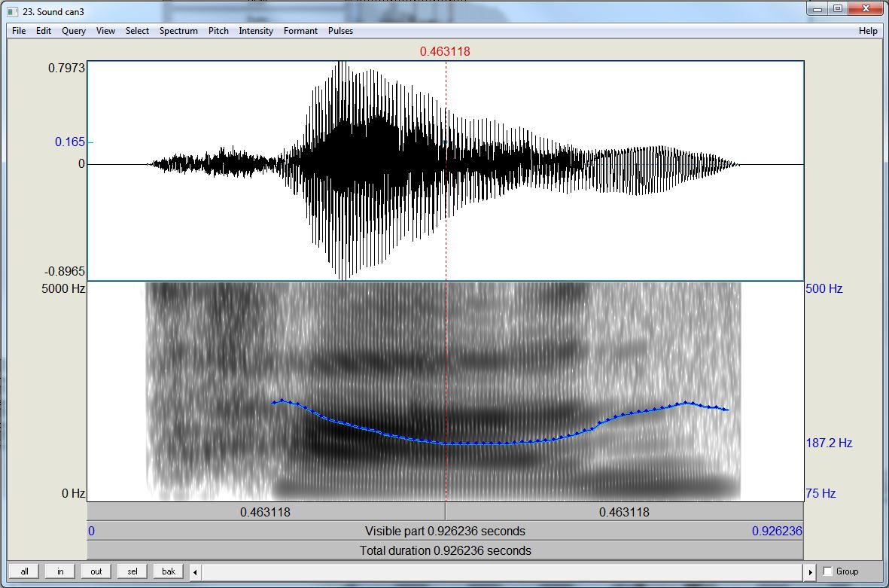Click the blue 0 start time label
This screenshot has height=588, width=889.
coord(91,532)
